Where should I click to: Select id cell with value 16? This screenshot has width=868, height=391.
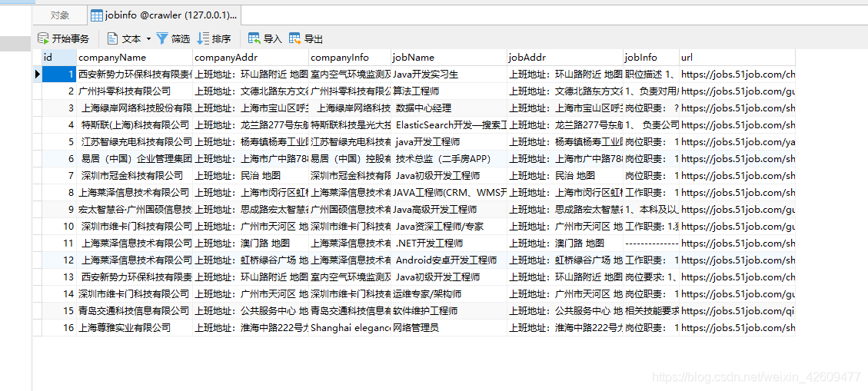(59, 328)
